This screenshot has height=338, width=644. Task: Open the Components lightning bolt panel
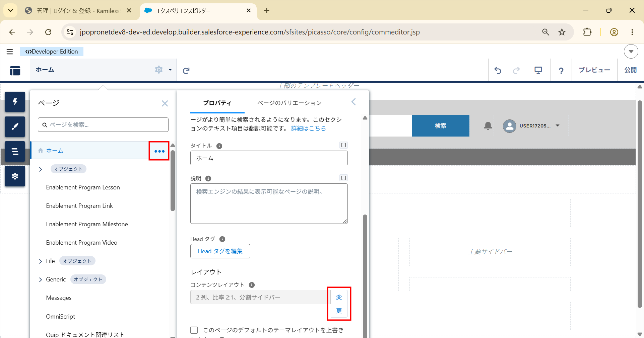coord(15,102)
